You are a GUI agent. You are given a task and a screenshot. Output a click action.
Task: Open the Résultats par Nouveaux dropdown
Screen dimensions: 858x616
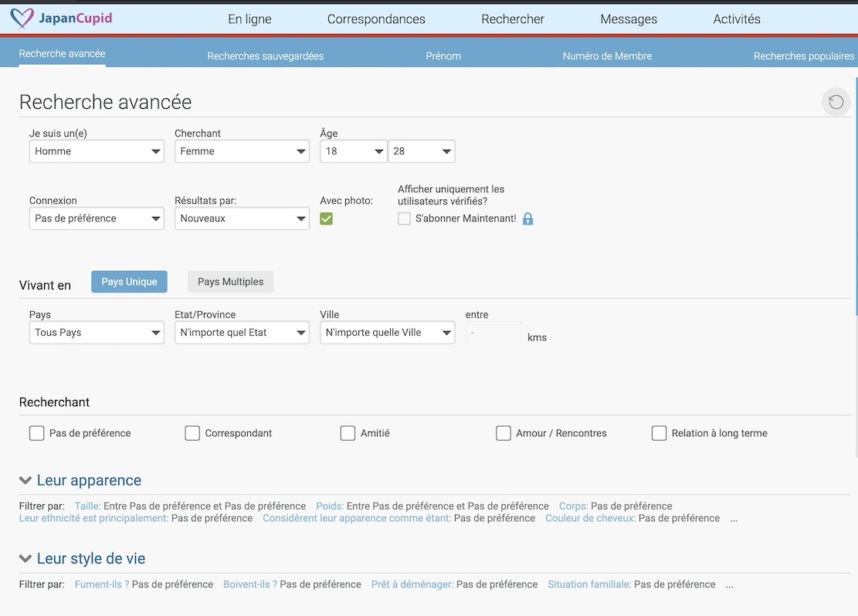(242, 218)
